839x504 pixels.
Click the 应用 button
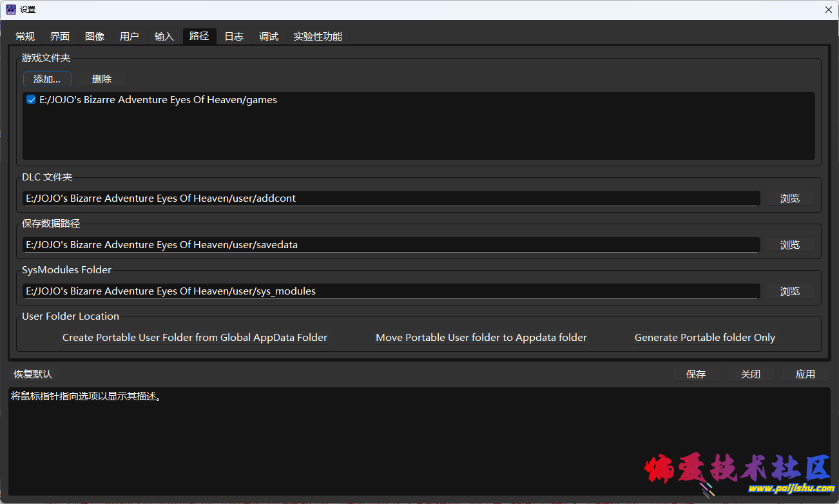[x=805, y=374]
